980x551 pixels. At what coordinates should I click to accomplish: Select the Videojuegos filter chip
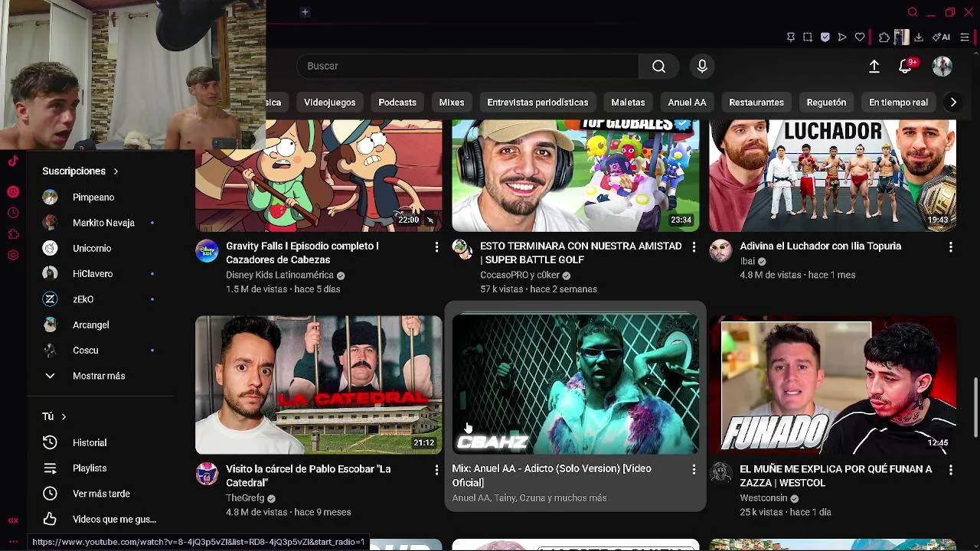(329, 102)
